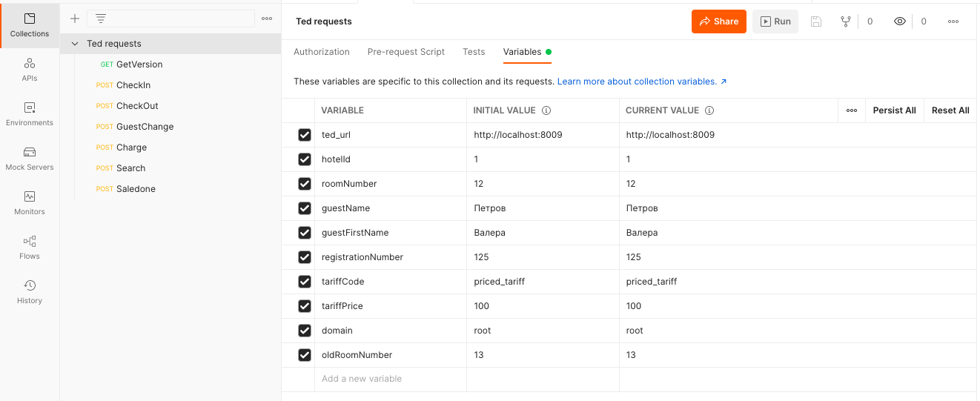Disable the guestName variable checkbox

pyautogui.click(x=304, y=208)
